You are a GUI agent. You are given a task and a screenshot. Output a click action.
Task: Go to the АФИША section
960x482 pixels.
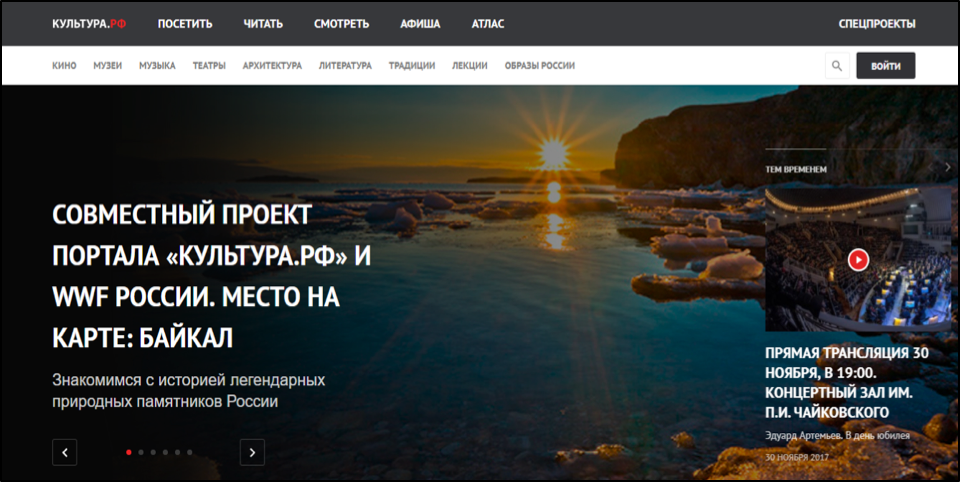420,23
